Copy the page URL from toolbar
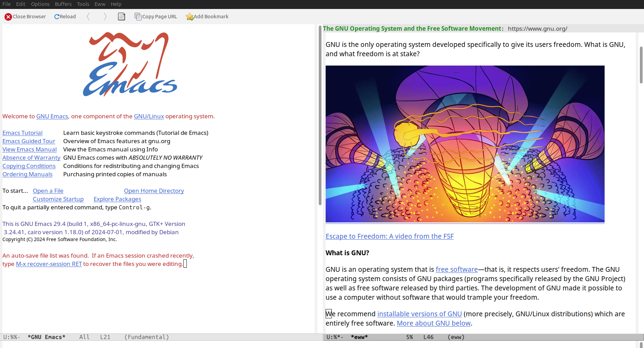This screenshot has width=644, height=348. click(156, 17)
